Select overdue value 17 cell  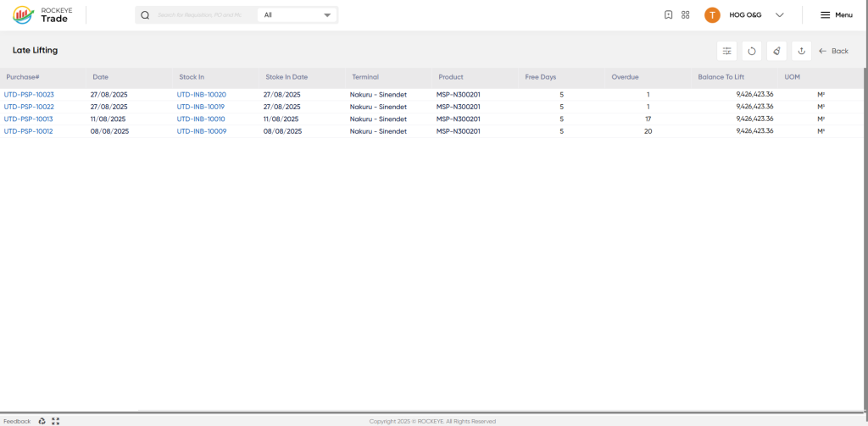tap(648, 119)
